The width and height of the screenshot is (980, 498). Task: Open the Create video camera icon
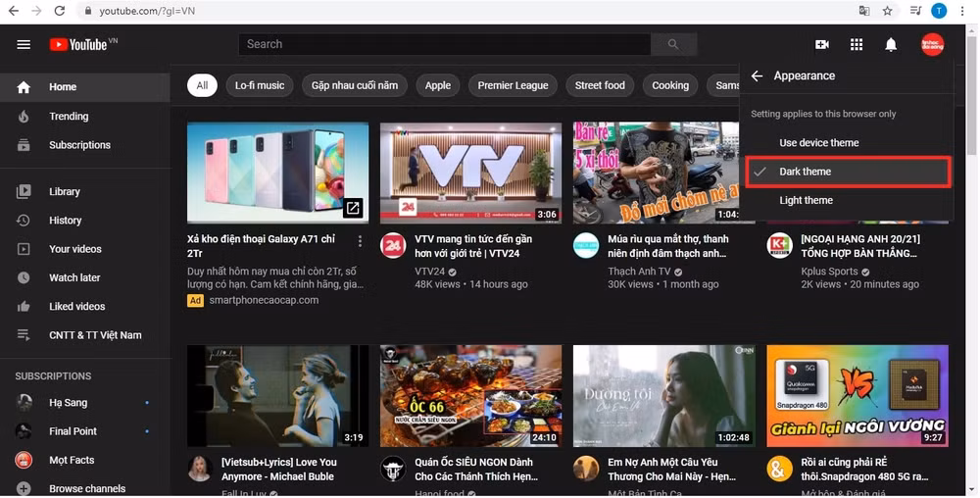click(822, 44)
